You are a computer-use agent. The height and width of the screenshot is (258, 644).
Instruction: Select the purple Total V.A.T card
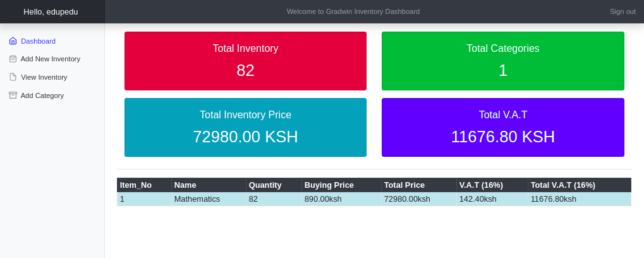(502, 127)
